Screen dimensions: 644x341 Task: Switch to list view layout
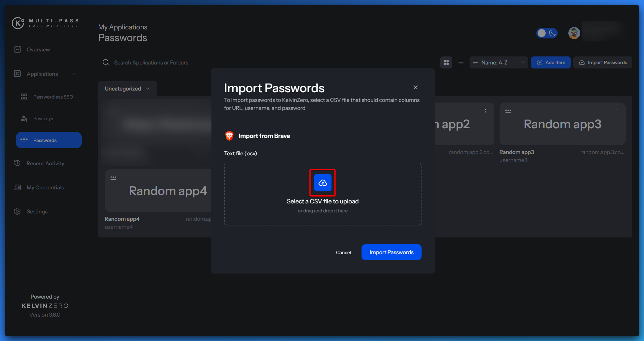point(461,62)
